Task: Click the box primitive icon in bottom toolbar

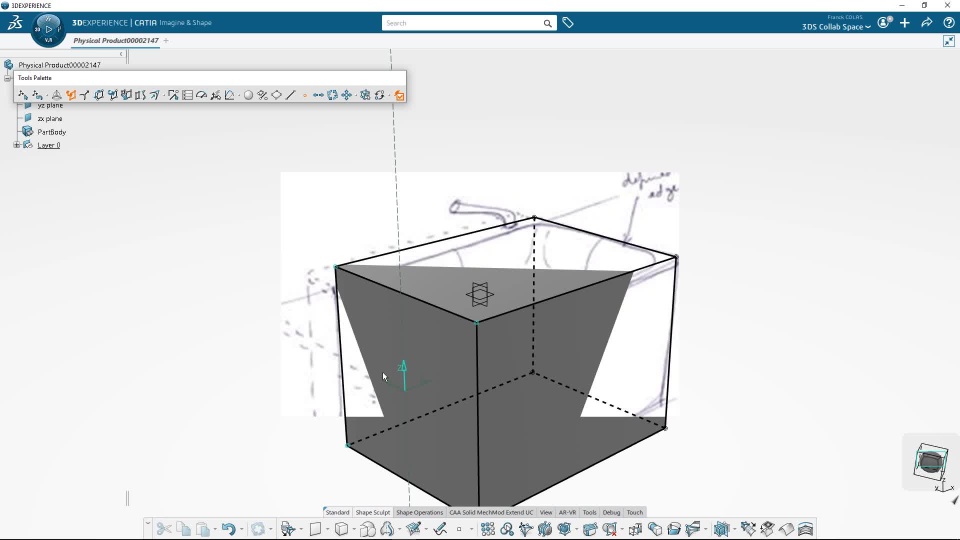Action: pos(342,528)
